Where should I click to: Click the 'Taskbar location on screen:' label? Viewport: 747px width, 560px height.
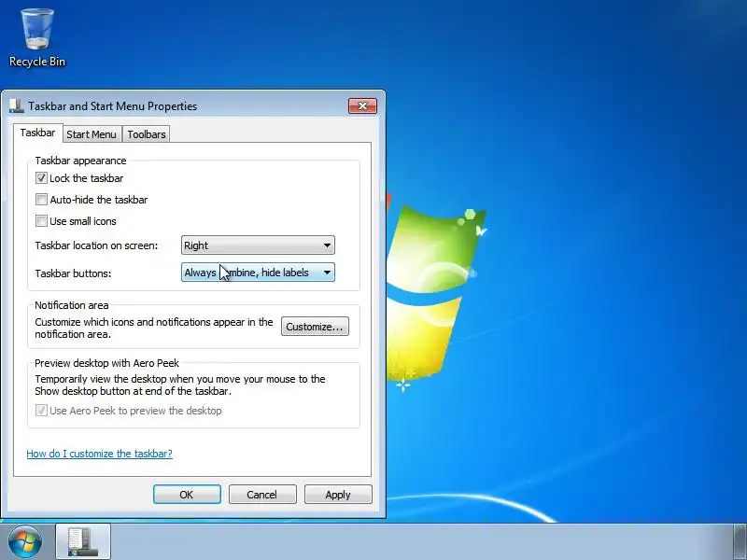tap(96, 245)
